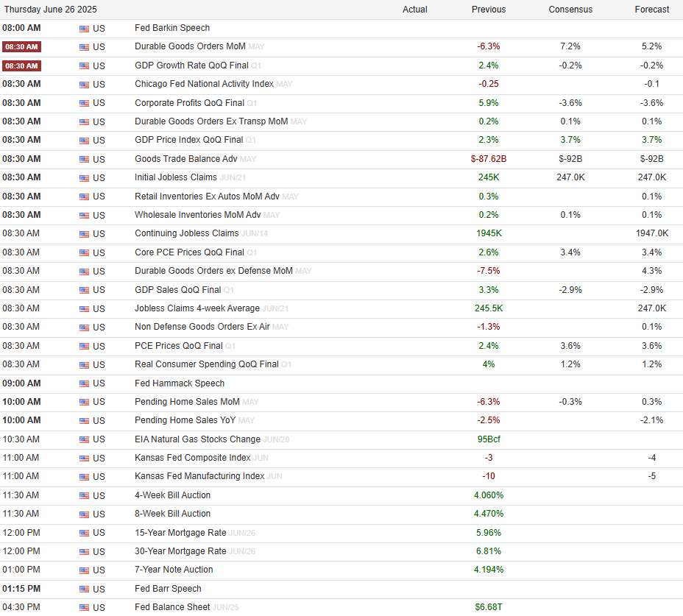Click the Forecast column header
Viewport: 683px width, 616px height.
[x=651, y=10]
